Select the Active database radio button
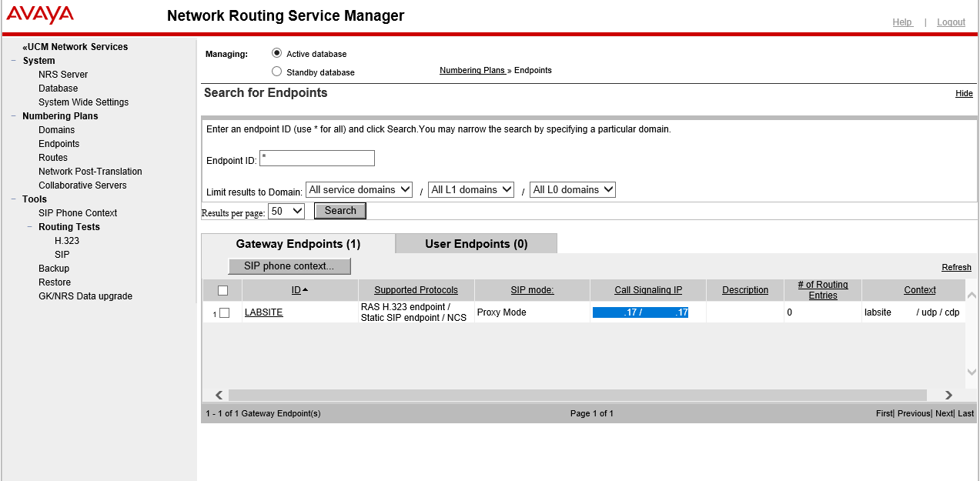980x481 pixels. pyautogui.click(x=277, y=53)
